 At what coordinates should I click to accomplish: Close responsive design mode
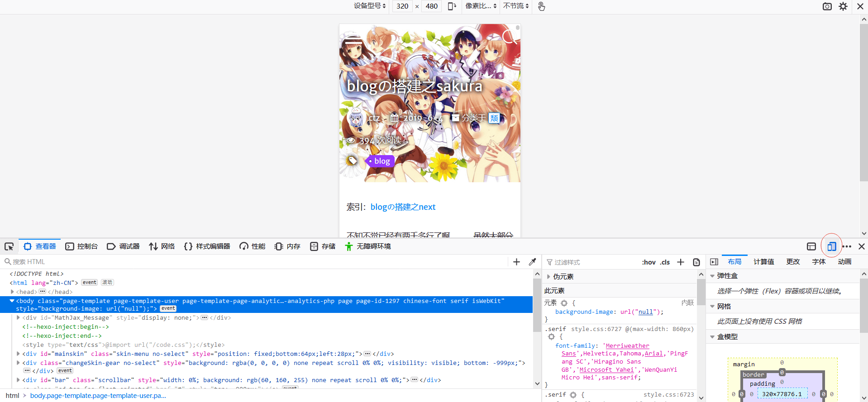(860, 6)
